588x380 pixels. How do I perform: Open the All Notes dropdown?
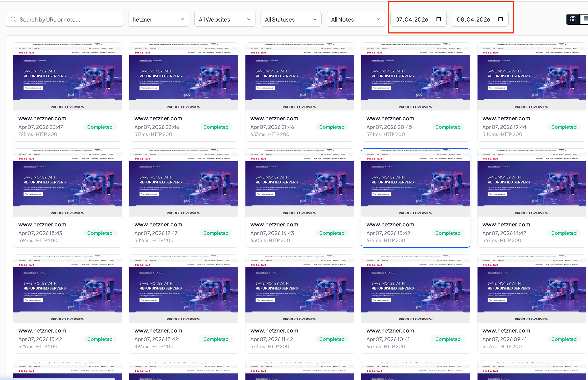coord(356,19)
